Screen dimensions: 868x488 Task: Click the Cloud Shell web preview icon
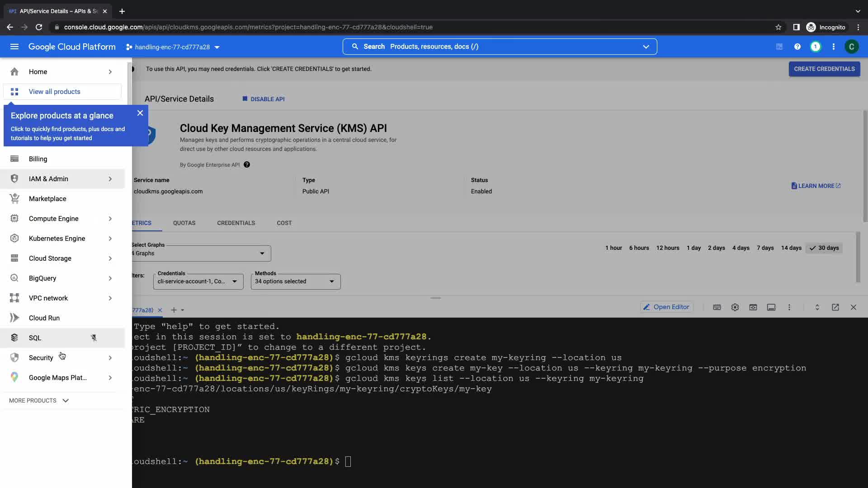[x=753, y=307]
